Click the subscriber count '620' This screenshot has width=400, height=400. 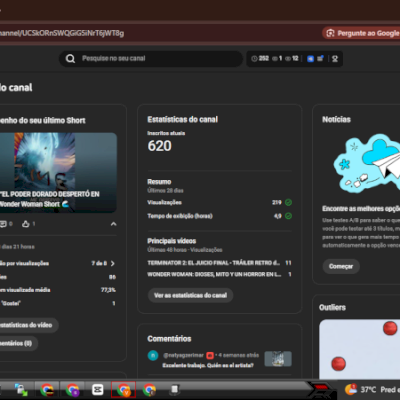(160, 146)
